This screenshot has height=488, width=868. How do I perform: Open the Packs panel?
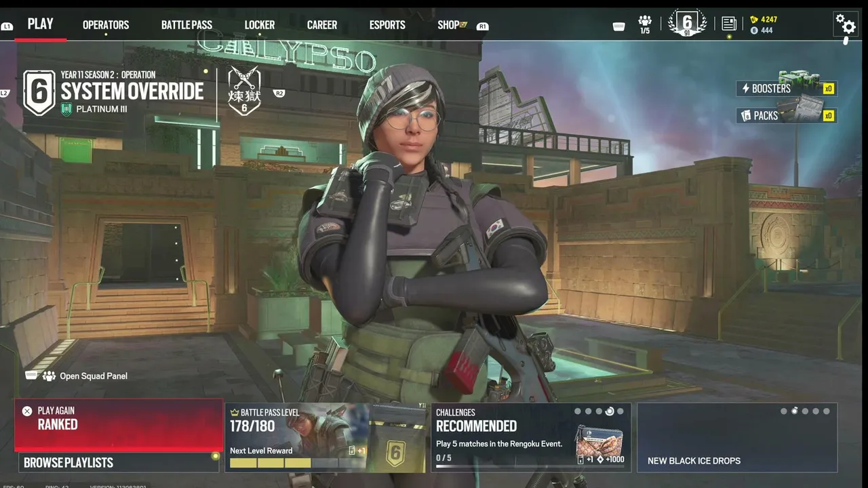(787, 116)
